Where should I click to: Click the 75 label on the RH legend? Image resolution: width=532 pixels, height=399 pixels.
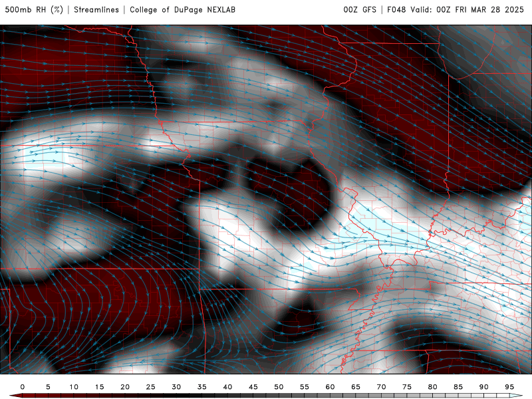pos(407,387)
